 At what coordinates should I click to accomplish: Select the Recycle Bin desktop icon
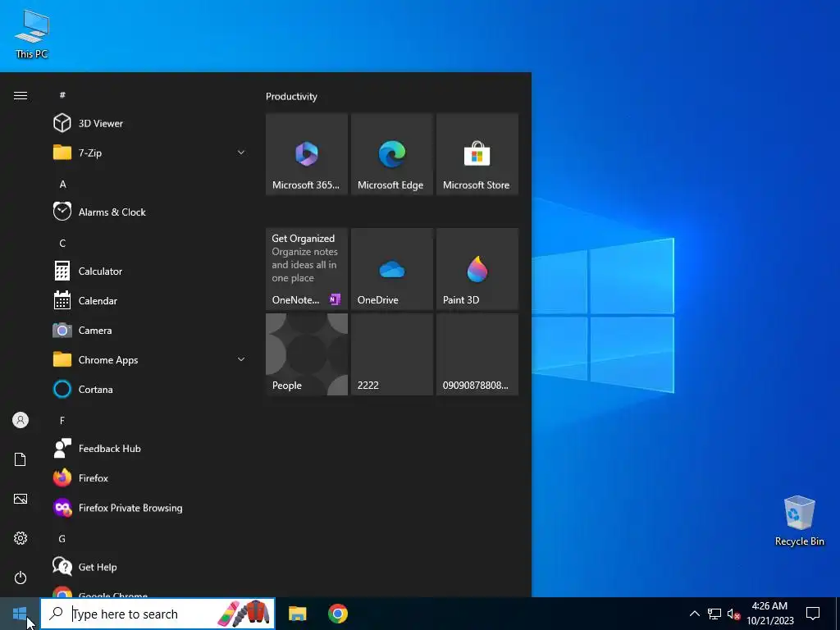click(799, 521)
